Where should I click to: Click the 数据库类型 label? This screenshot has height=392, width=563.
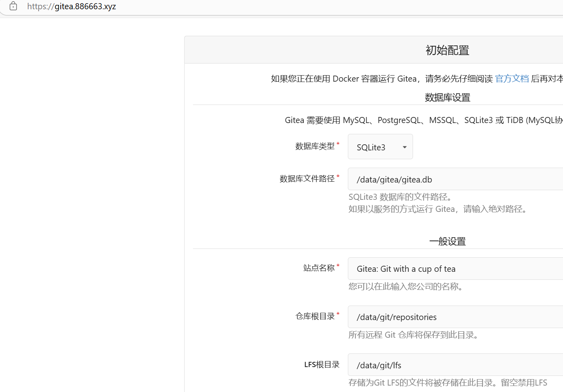315,146
